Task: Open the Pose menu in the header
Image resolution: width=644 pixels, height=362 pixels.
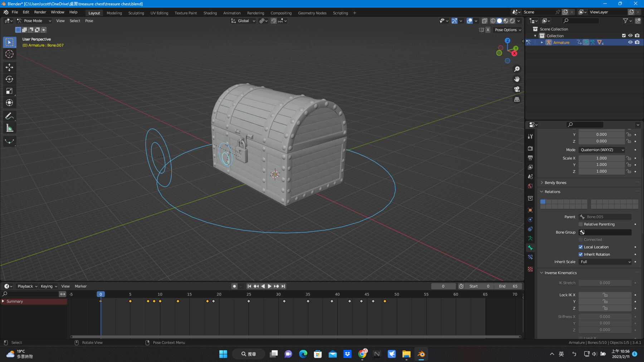Action: [x=89, y=21]
